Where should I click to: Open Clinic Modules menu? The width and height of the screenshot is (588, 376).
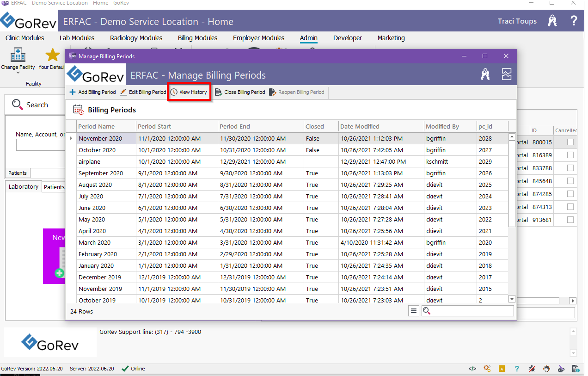25,38
